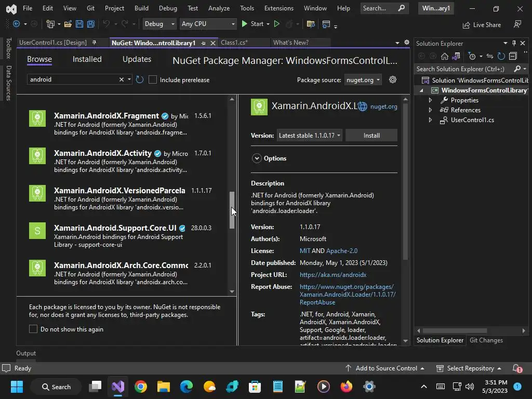Switch to the Git Changes tab

pyautogui.click(x=486, y=340)
